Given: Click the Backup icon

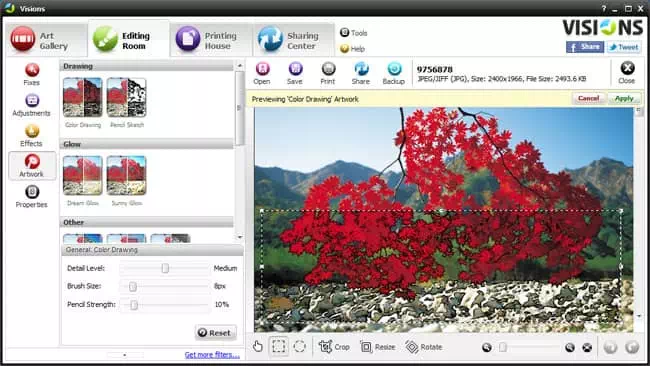Looking at the screenshot, I should tap(394, 73).
